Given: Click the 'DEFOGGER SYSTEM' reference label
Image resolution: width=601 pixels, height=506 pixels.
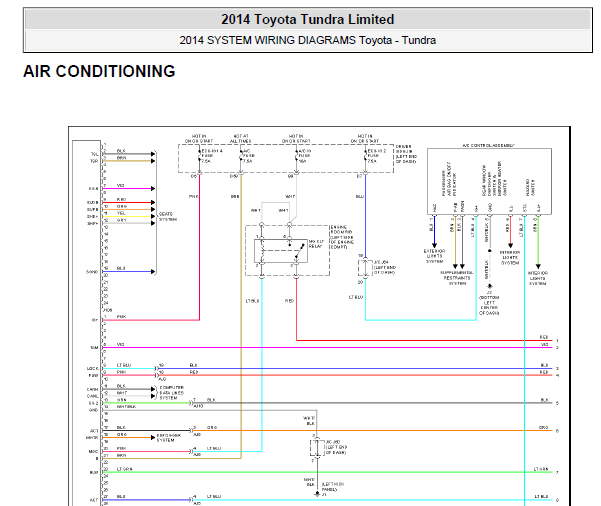Looking at the screenshot, I should (x=168, y=438).
